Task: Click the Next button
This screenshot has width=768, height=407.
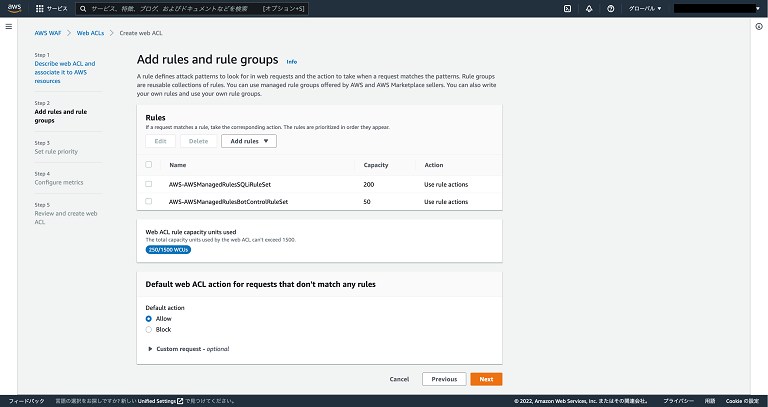Action: tap(486, 379)
